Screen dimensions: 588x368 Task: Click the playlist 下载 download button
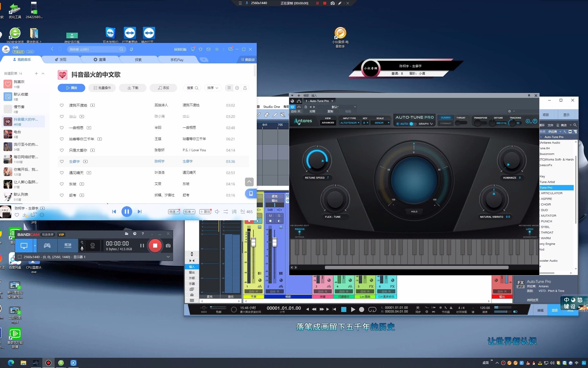coord(133,88)
